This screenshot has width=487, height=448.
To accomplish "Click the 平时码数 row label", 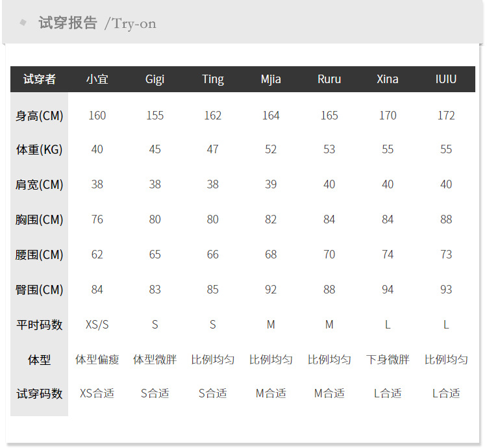I will pos(40,325).
